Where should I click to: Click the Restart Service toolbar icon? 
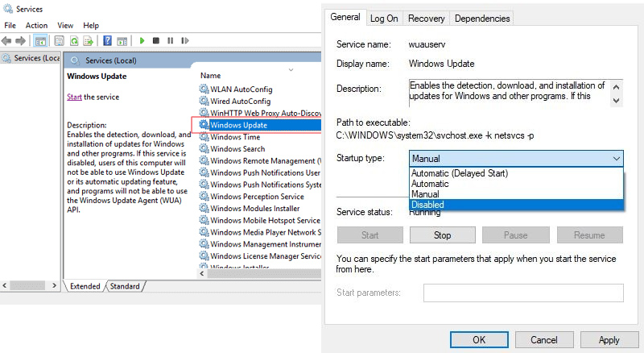click(x=185, y=40)
